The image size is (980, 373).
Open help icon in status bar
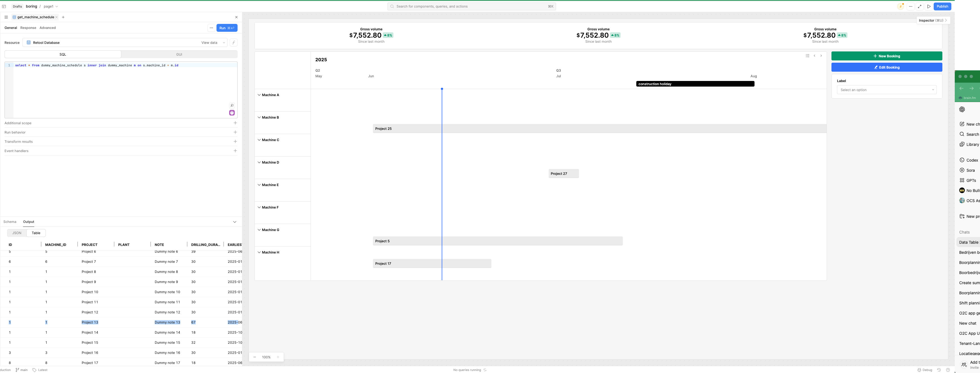[948, 370]
